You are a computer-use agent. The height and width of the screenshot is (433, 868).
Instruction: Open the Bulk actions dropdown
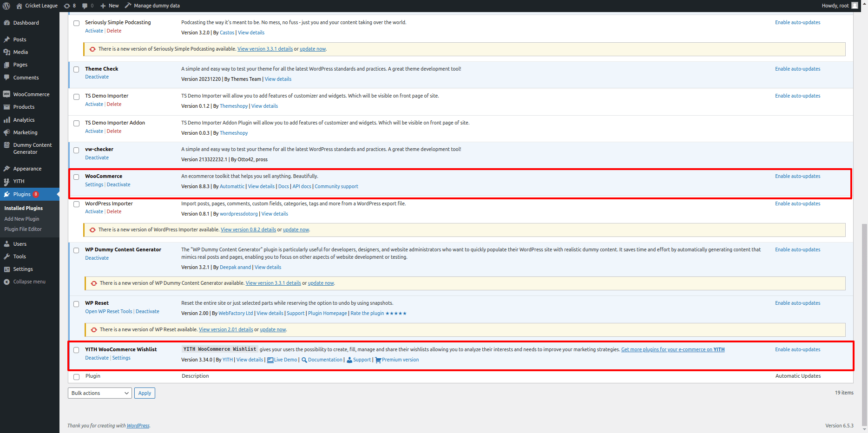click(x=99, y=393)
